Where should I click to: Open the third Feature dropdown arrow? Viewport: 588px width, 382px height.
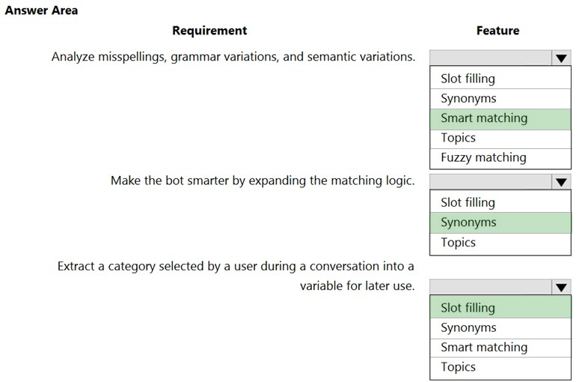click(x=561, y=288)
